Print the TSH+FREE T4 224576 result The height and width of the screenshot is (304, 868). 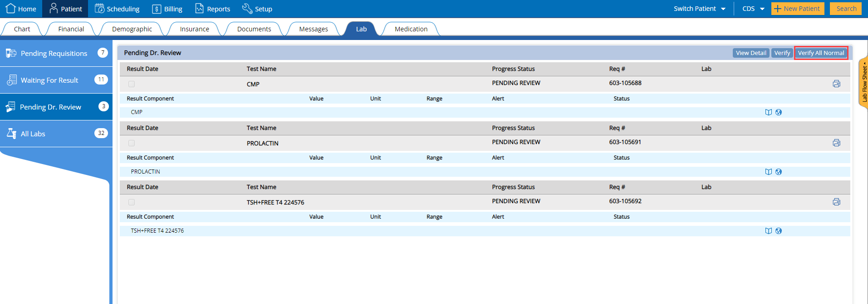836,202
